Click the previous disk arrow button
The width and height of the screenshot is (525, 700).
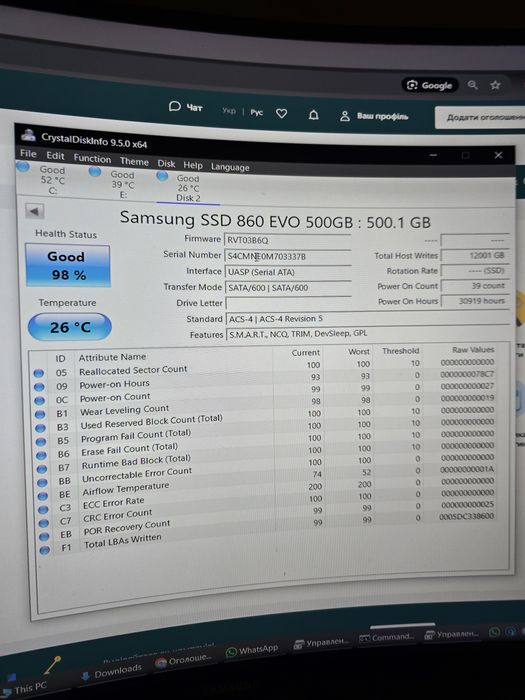[35, 211]
